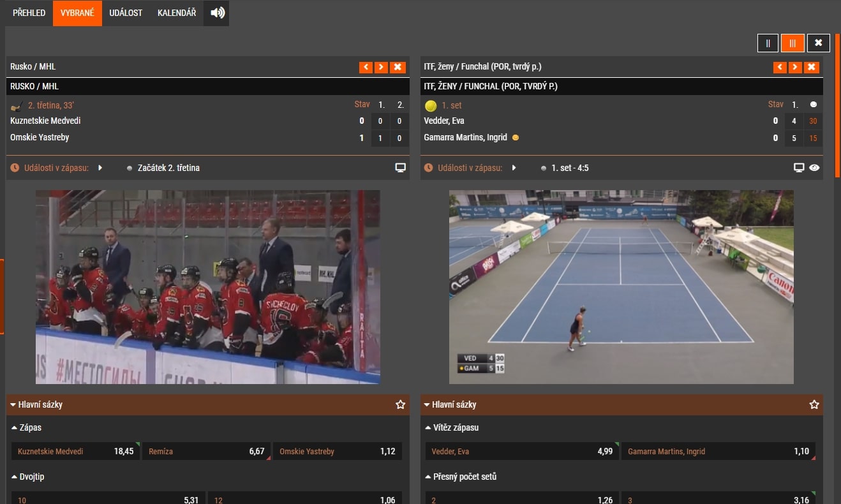Click the 'Začátek 2. třetina' event text
841x504 pixels.
tap(168, 168)
